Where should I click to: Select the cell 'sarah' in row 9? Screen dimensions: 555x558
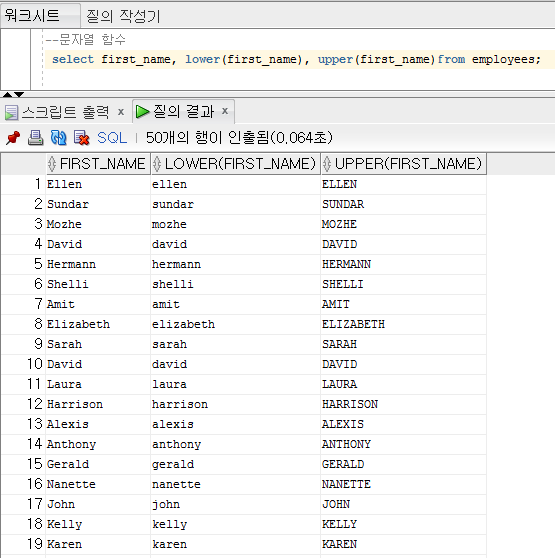click(235, 344)
